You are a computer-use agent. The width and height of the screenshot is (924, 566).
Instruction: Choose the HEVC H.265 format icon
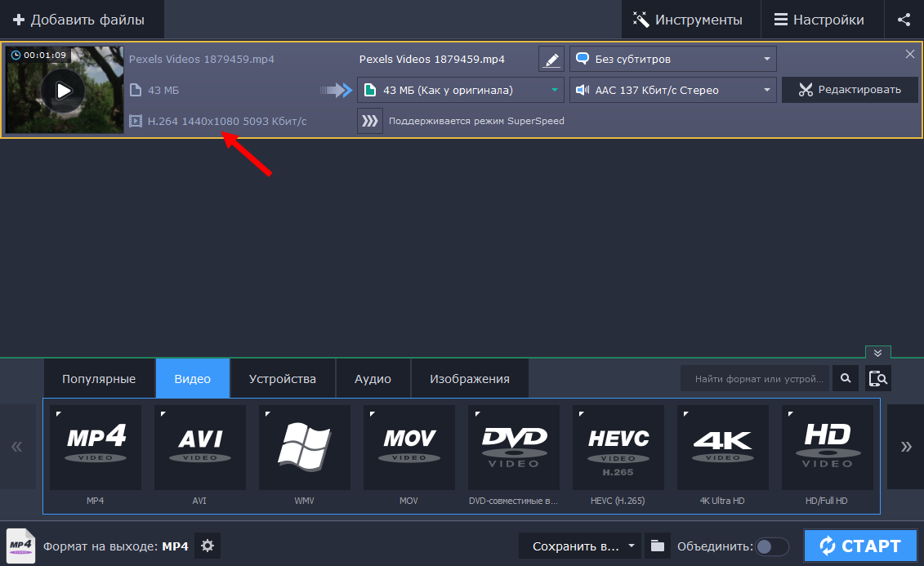(618, 447)
